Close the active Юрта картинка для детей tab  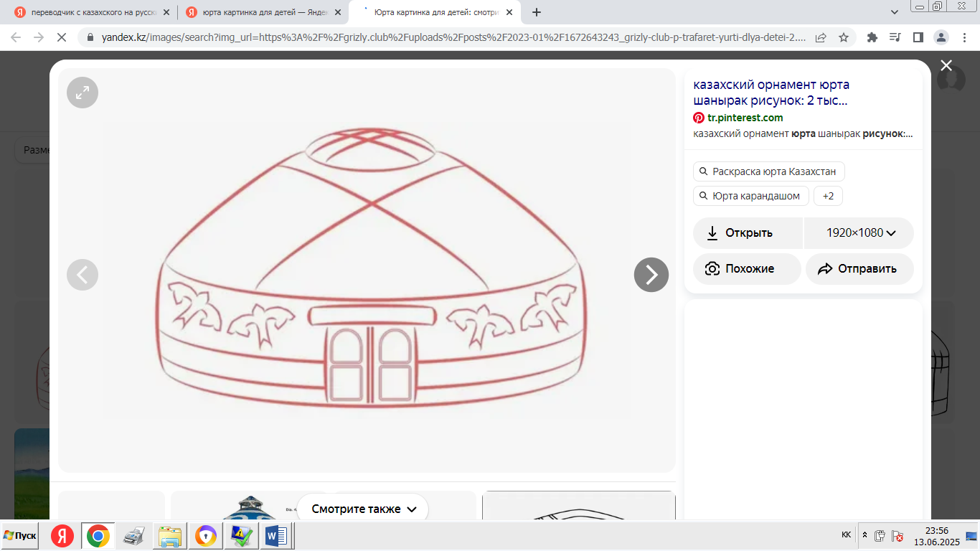[509, 12]
